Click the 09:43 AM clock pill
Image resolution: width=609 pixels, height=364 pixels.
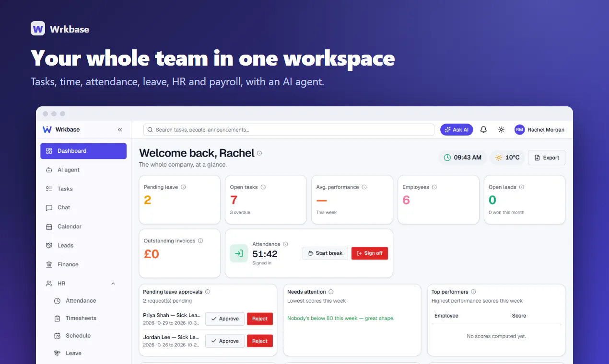(463, 158)
